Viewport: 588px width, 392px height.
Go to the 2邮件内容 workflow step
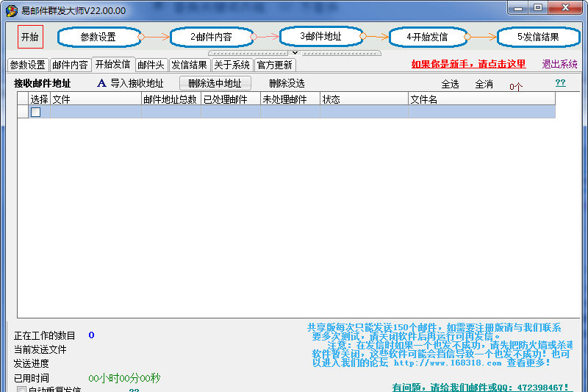212,37
